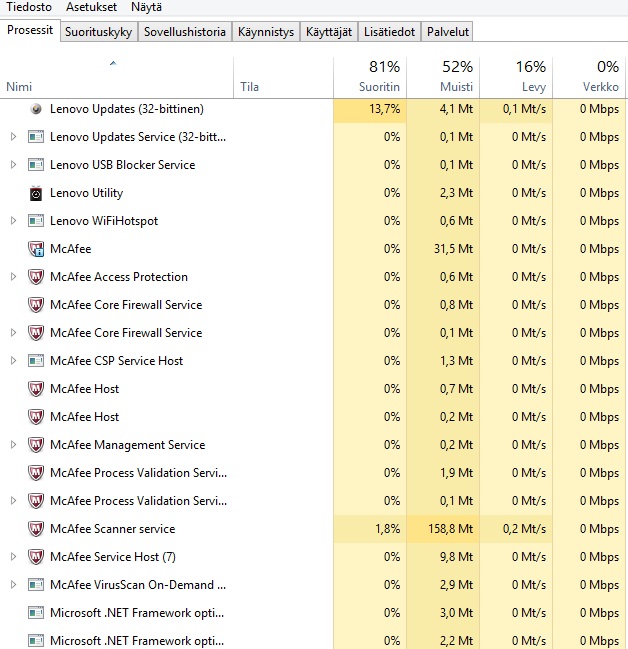Open the Tiedosto menu
Image resolution: width=628 pixels, height=649 pixels.
coord(29,7)
